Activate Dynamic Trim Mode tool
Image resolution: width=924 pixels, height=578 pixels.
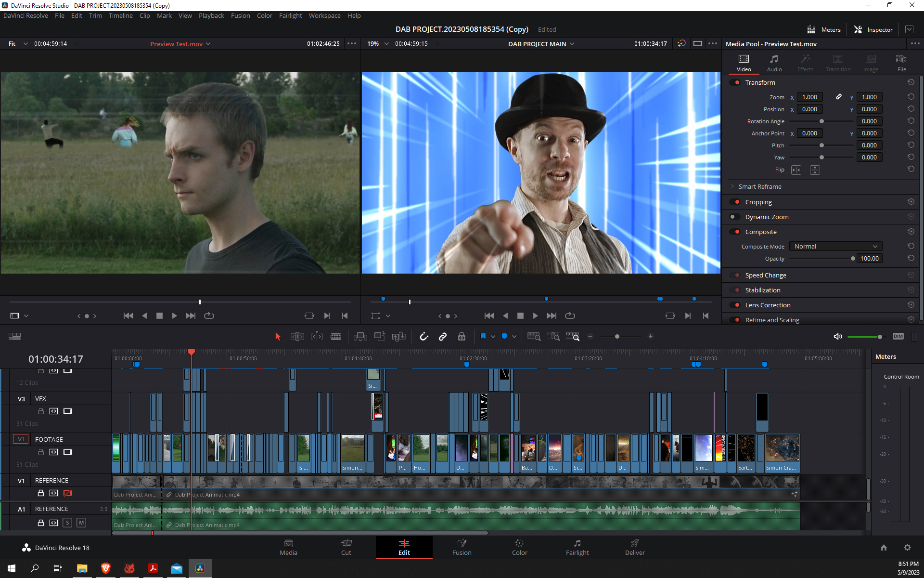[x=317, y=337]
